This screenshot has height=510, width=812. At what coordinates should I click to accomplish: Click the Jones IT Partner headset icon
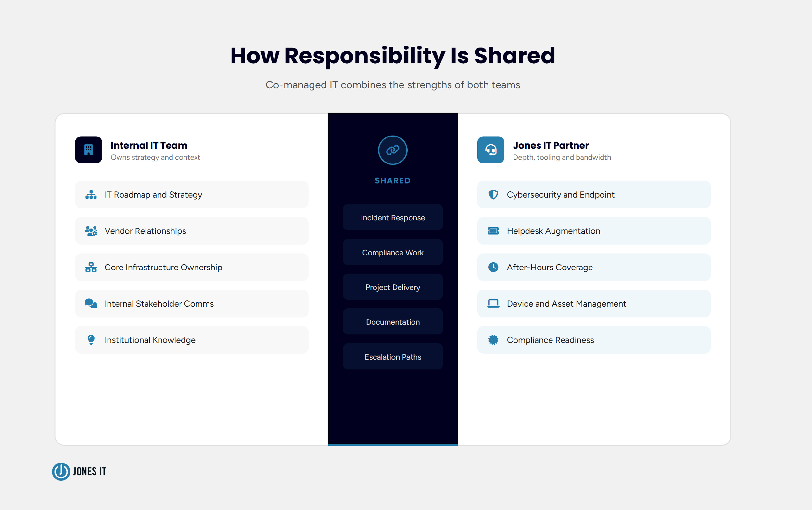click(491, 150)
